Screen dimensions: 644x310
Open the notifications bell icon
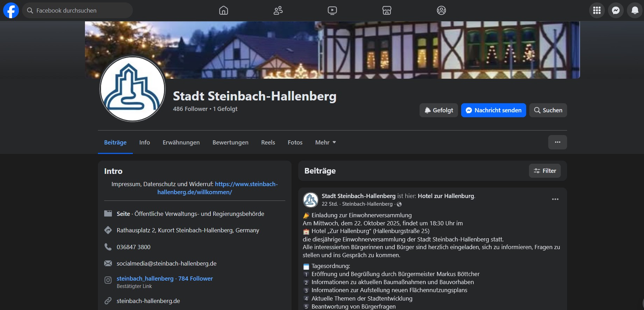[x=635, y=10]
